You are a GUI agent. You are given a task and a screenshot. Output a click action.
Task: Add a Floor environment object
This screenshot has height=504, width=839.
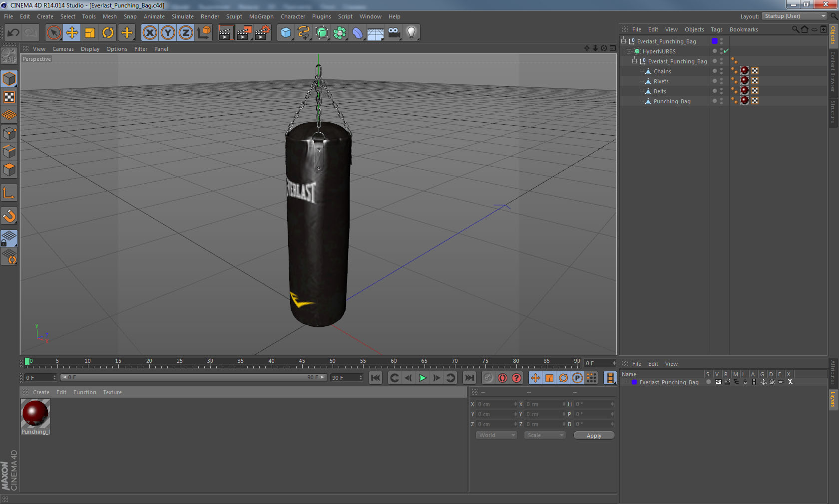[x=376, y=33]
